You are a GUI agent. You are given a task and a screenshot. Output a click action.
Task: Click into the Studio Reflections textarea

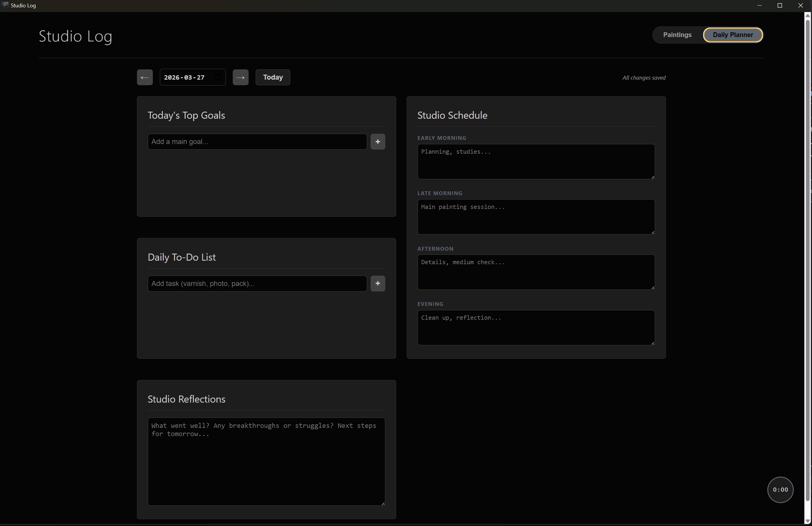(267, 462)
